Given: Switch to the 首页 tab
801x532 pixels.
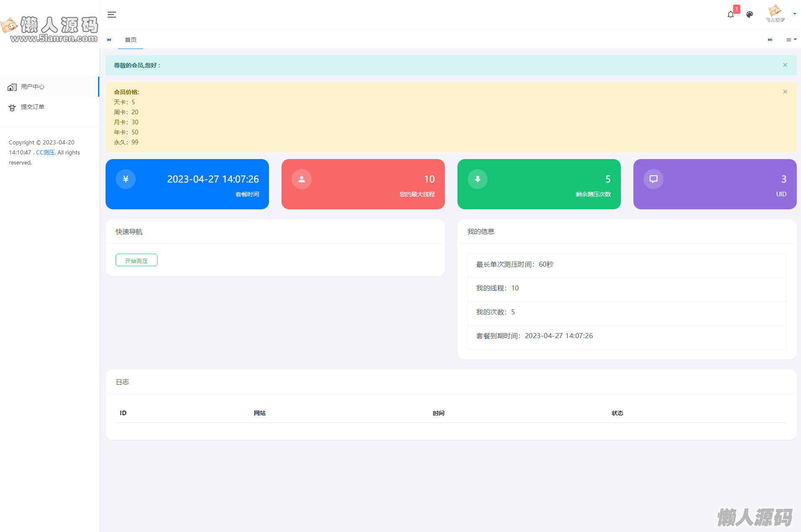Looking at the screenshot, I should (131, 40).
